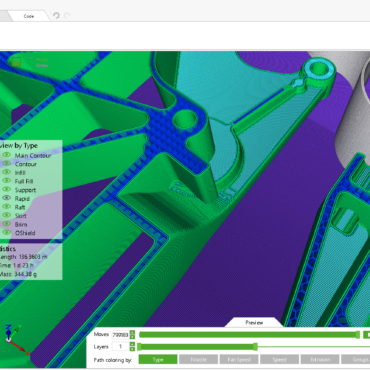Screen dimensions: 370x370
Task: Click the Layers slider handle
Action: 255,347
